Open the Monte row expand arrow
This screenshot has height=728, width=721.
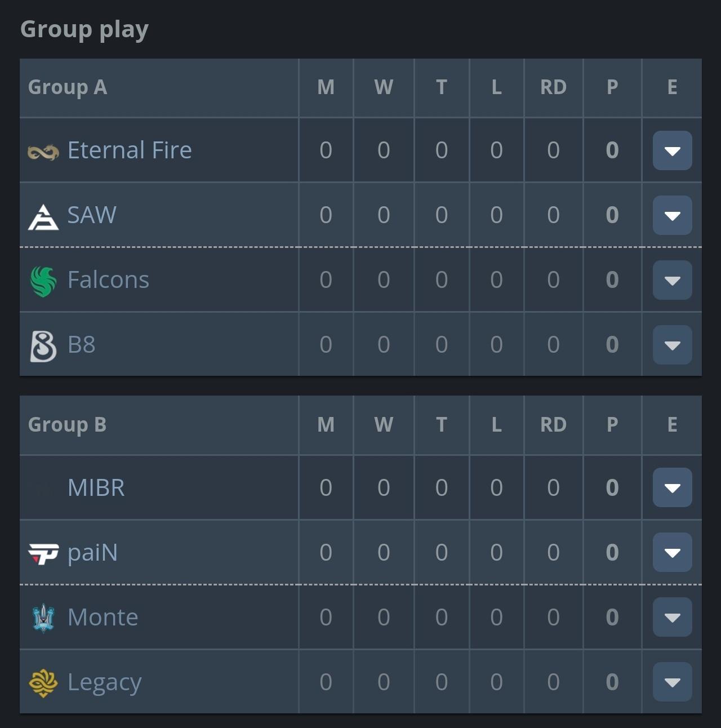(x=672, y=617)
